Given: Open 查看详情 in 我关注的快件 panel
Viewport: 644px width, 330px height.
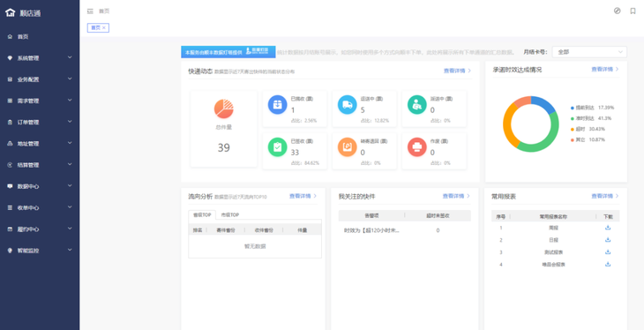Looking at the screenshot, I should pos(456,196).
